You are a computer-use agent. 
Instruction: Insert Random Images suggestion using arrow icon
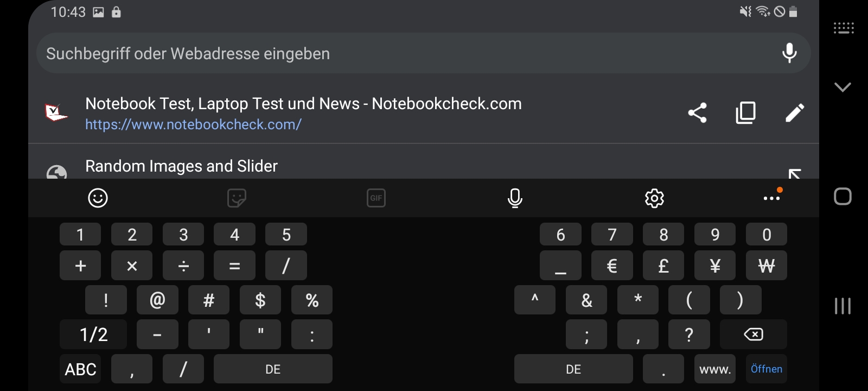[x=794, y=173]
